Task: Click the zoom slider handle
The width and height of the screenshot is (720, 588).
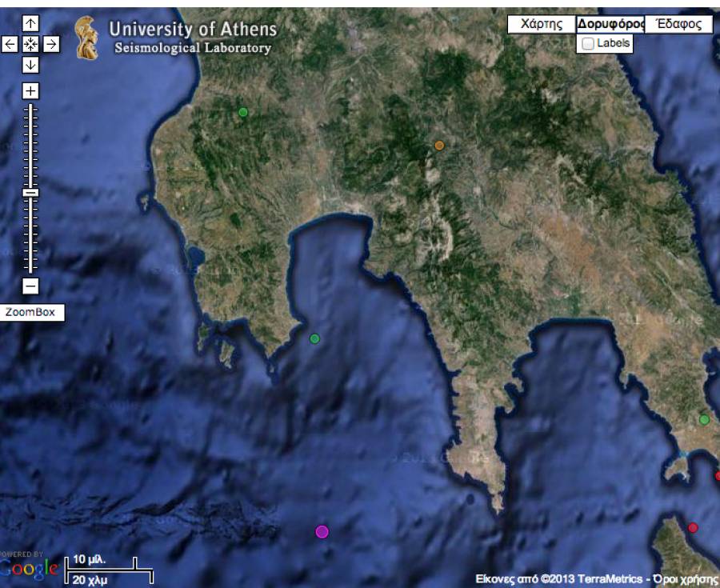Action: click(x=30, y=193)
